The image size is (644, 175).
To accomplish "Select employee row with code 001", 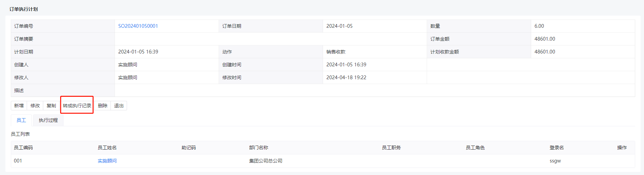I will 323,161.
